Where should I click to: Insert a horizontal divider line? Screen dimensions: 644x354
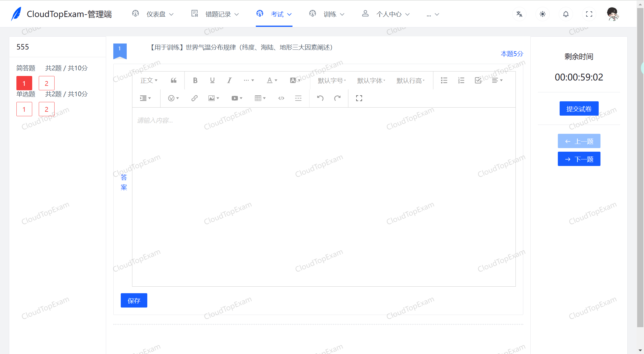(298, 98)
